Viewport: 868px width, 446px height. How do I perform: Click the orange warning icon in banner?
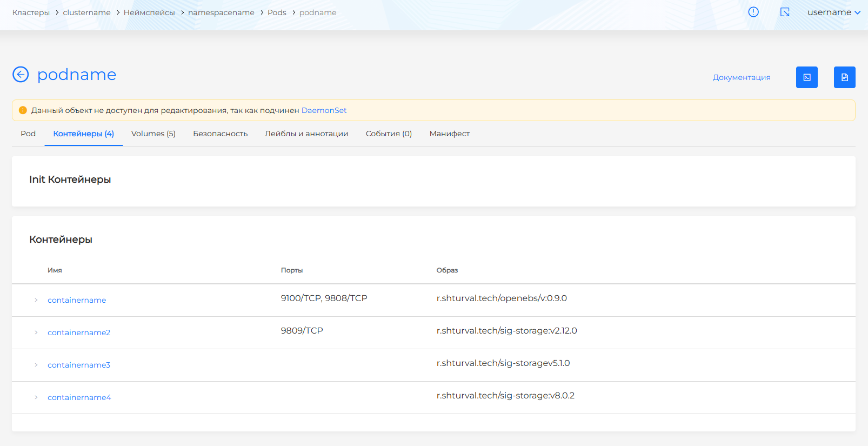[x=23, y=110]
